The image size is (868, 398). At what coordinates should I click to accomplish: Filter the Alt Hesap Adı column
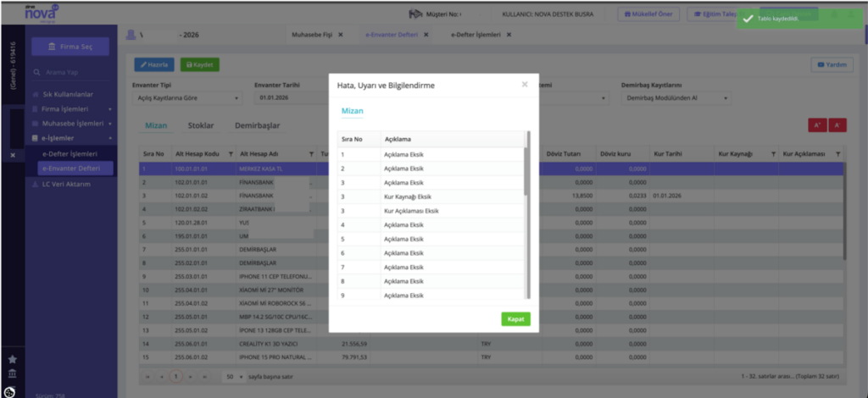311,153
